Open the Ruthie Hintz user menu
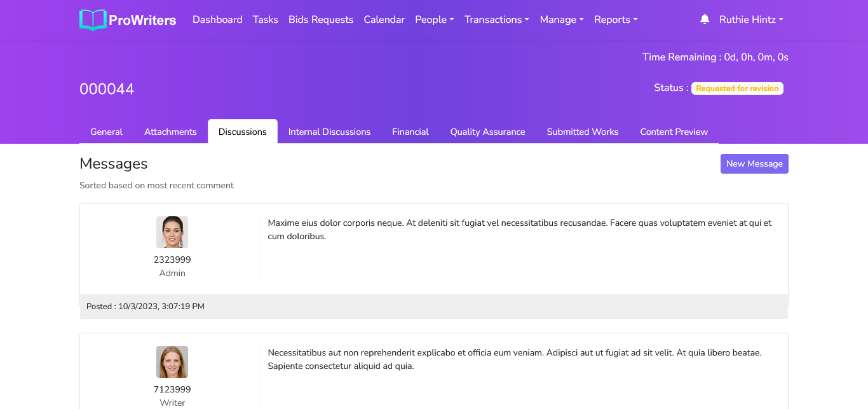The width and height of the screenshot is (868, 409). [x=751, y=20]
